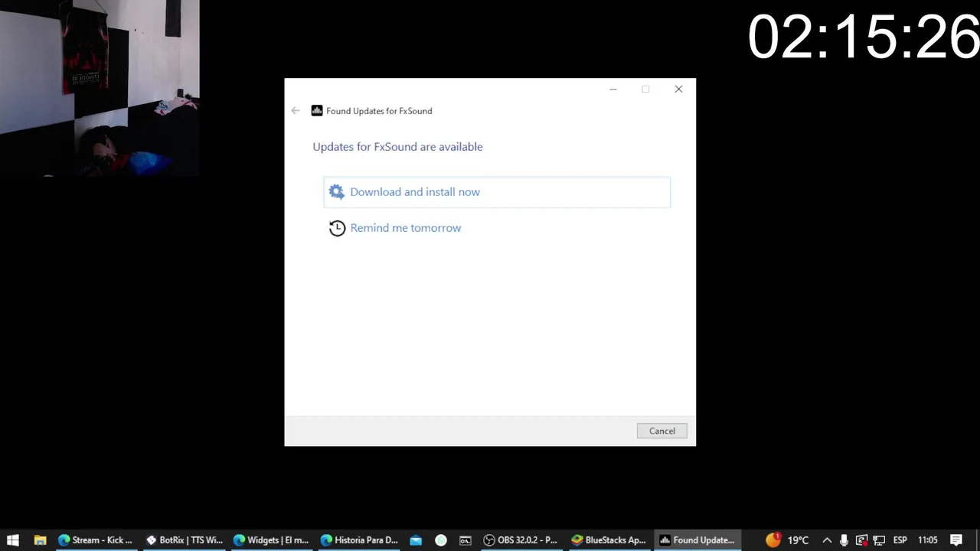Image resolution: width=980 pixels, height=551 pixels.
Task: Switch to BotRix TTS taskbar window
Action: [x=185, y=540]
